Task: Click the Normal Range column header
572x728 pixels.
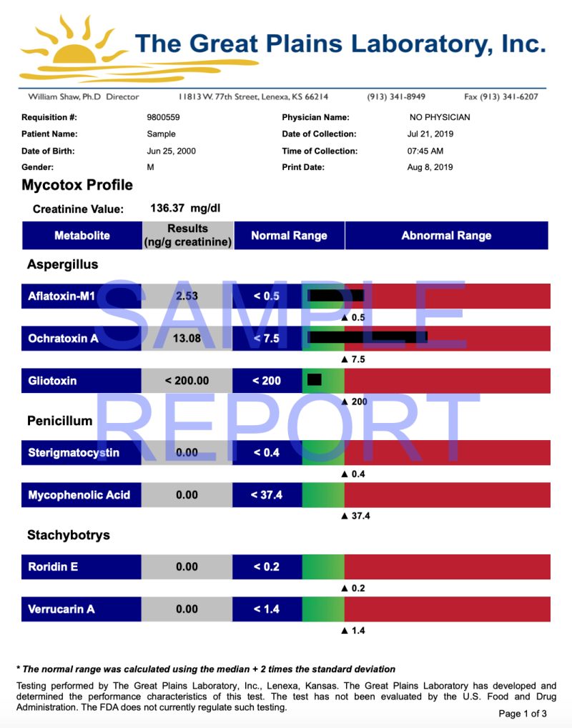Action: [x=289, y=235]
